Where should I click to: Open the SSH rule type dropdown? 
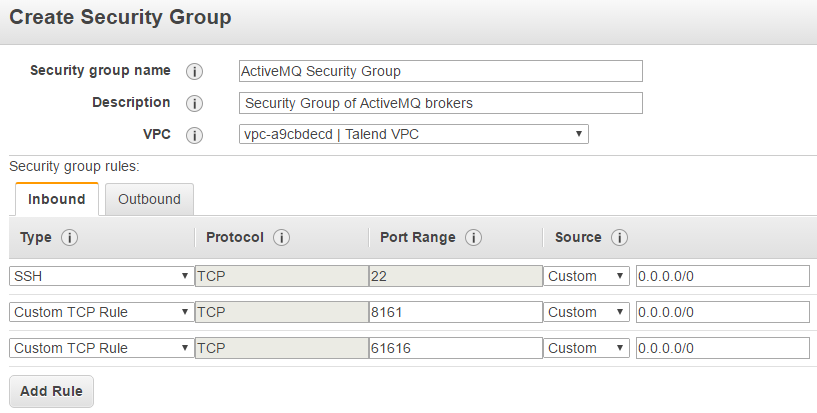101,276
